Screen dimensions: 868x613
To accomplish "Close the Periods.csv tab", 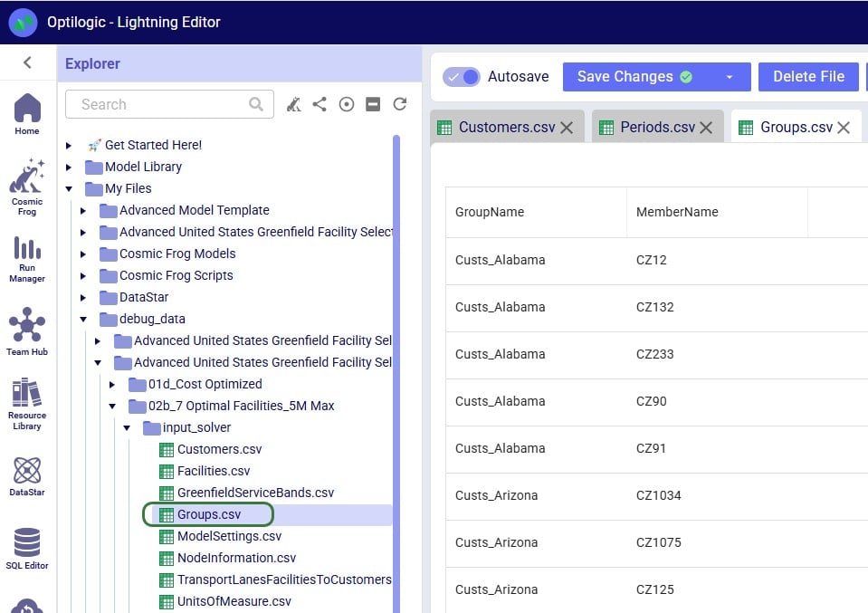I will click(x=706, y=128).
